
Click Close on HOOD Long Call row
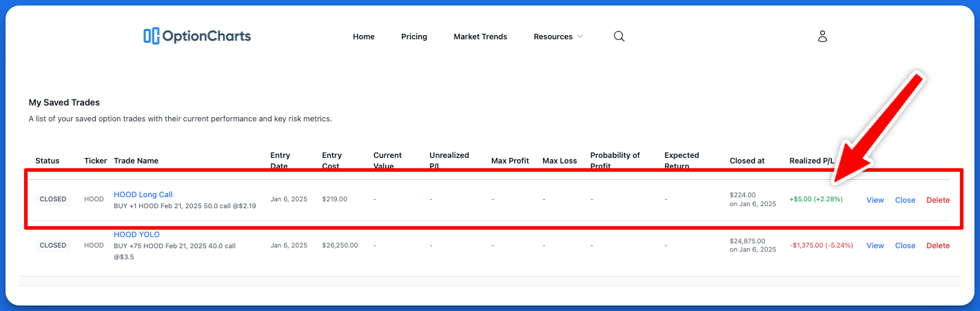[905, 200]
